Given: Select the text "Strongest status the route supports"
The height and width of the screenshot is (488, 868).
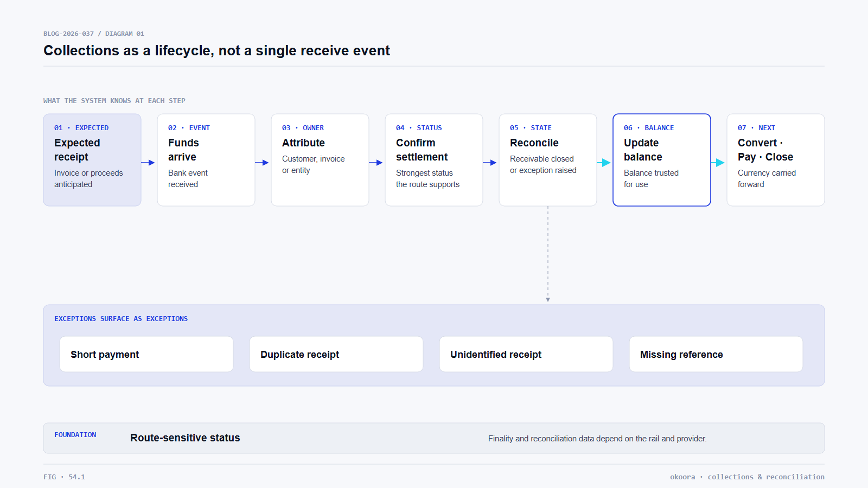Looking at the screenshot, I should point(427,178).
